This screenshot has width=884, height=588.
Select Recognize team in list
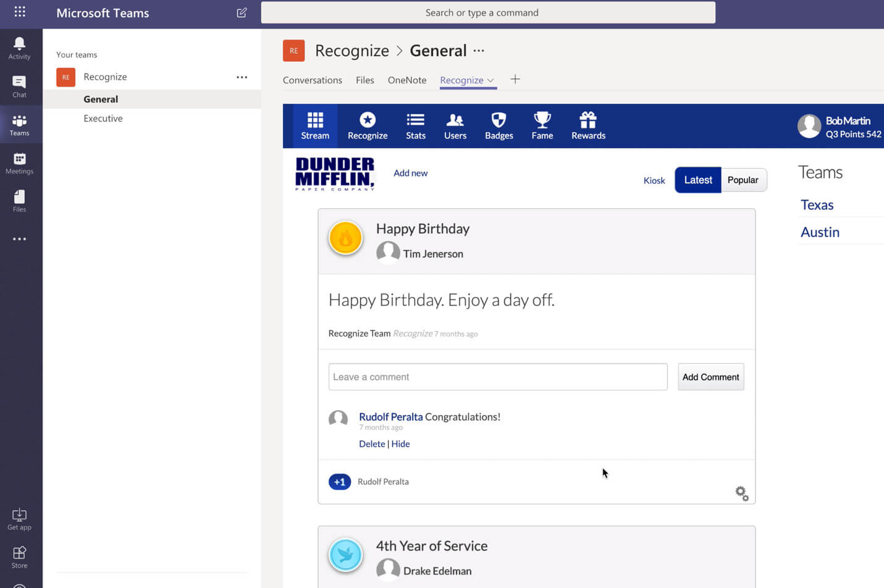105,77
